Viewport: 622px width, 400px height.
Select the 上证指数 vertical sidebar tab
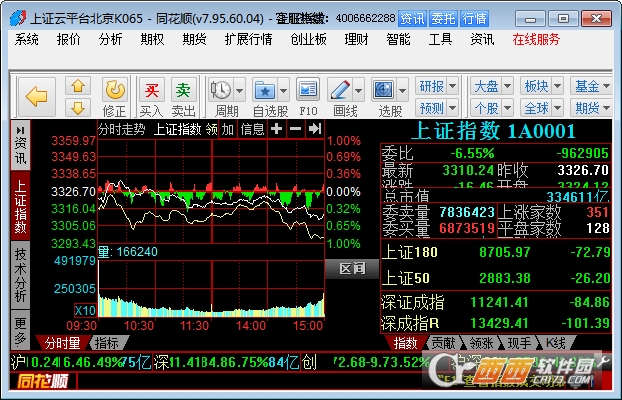click(x=21, y=206)
